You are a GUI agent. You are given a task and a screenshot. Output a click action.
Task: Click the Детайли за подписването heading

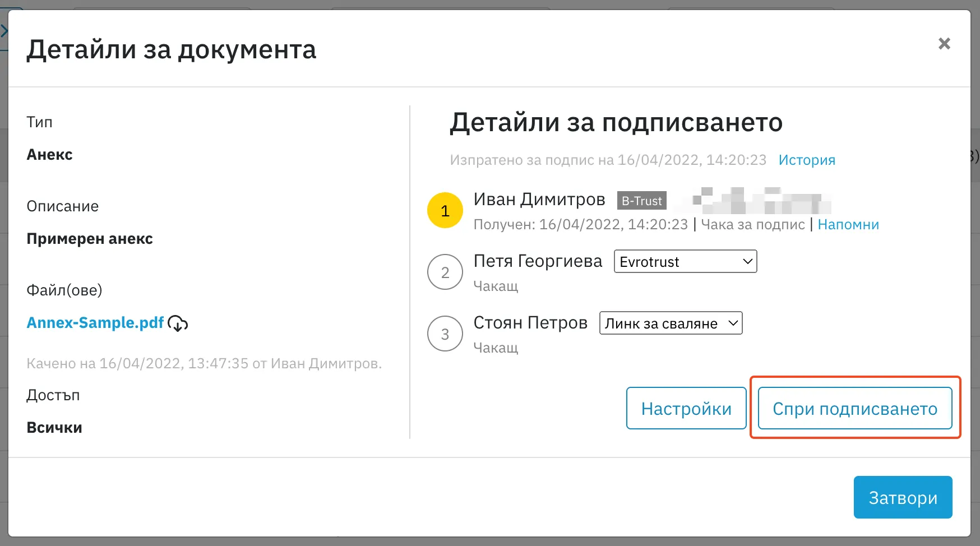[616, 122]
